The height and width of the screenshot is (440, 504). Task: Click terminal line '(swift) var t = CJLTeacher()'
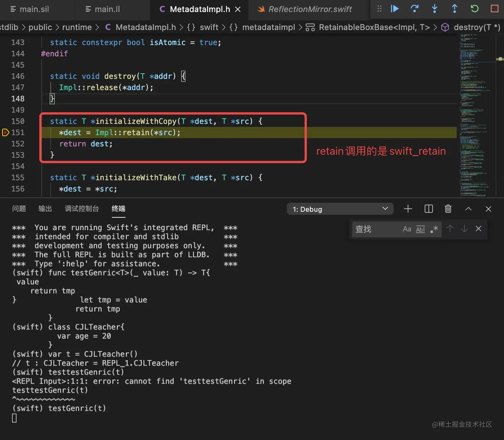[75, 354]
